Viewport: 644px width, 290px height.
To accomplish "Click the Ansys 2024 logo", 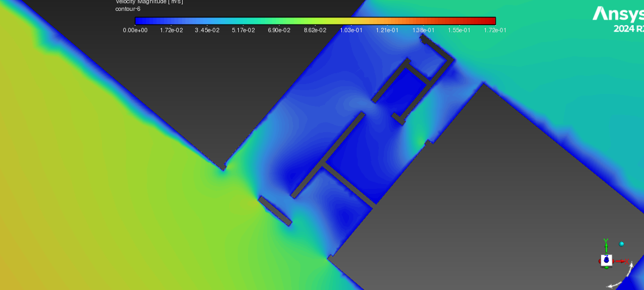I will pos(618,20).
